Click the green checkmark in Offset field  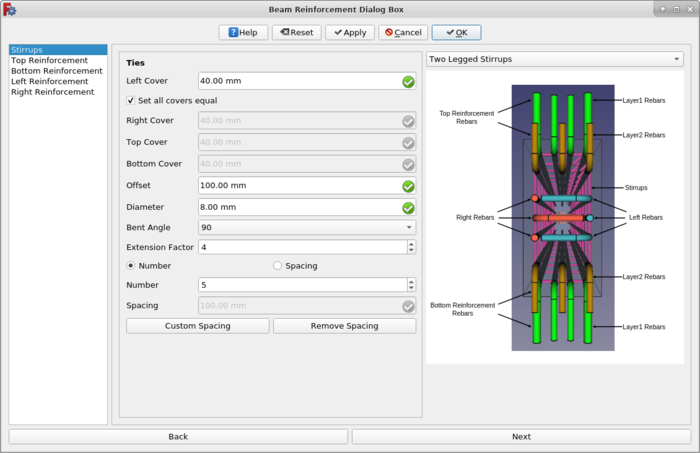pos(408,186)
